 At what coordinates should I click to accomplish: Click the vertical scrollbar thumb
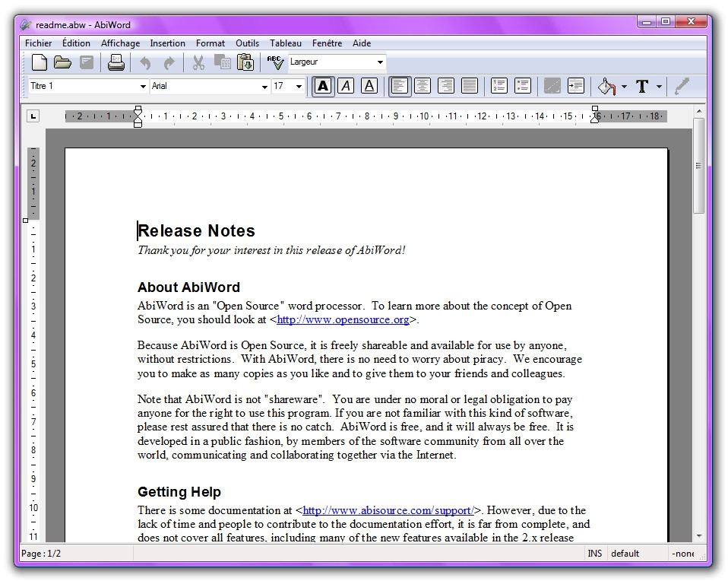pos(698,166)
